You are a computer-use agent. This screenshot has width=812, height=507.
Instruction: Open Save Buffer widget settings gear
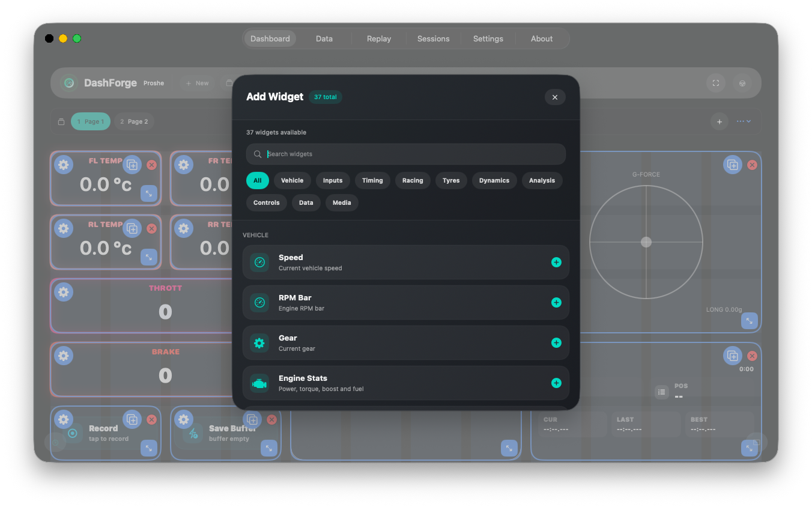pyautogui.click(x=184, y=419)
